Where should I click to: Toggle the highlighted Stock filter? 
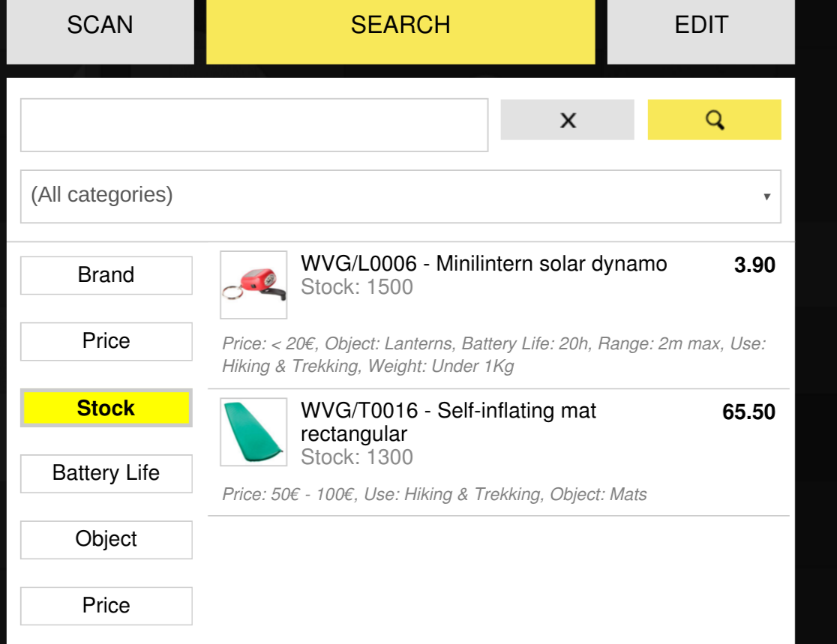106,409
